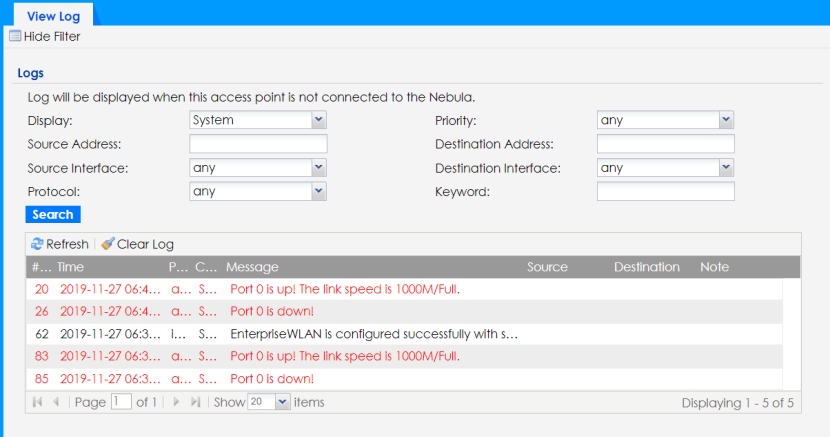The height and width of the screenshot is (437, 830).
Task: Go to next page arrow icon
Action: pos(177,402)
